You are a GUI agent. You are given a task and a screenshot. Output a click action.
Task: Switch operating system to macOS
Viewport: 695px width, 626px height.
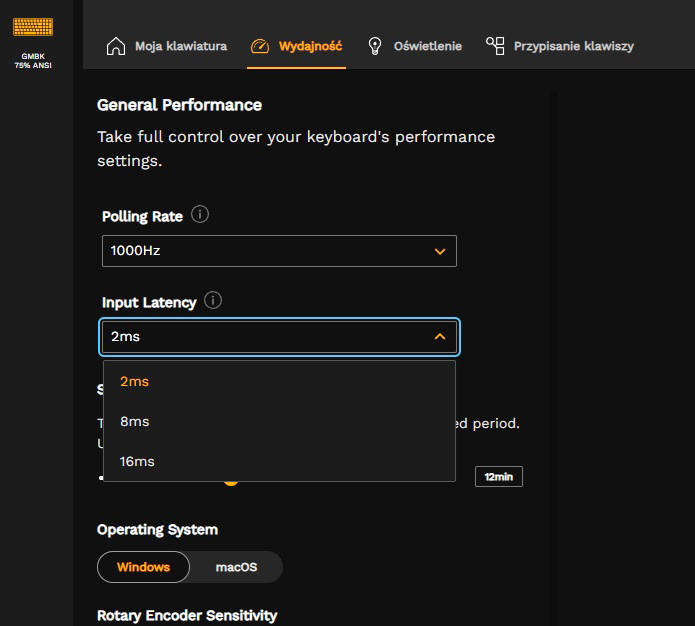(x=236, y=567)
